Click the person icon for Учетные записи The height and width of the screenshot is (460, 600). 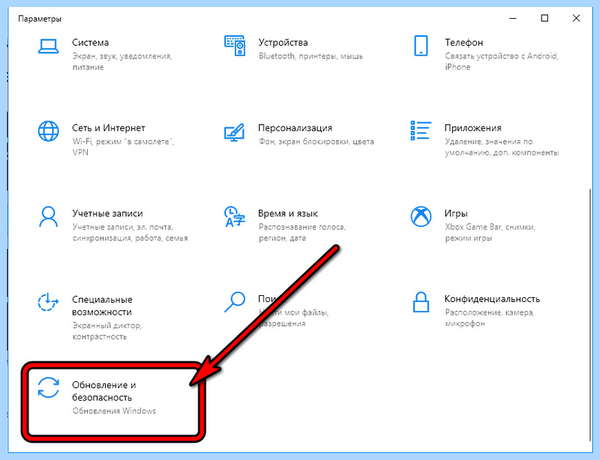click(48, 217)
